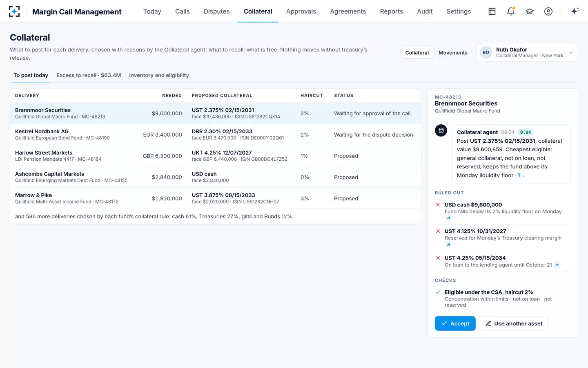Open the Calls nav tab

point(183,11)
